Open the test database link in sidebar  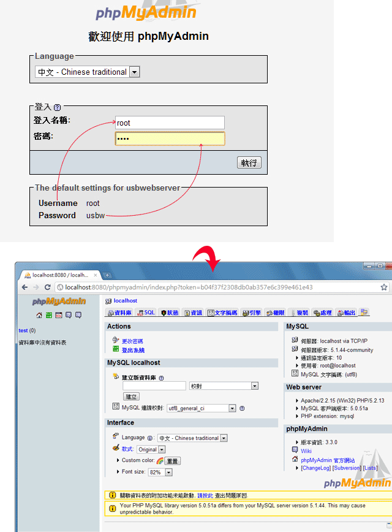(23, 330)
